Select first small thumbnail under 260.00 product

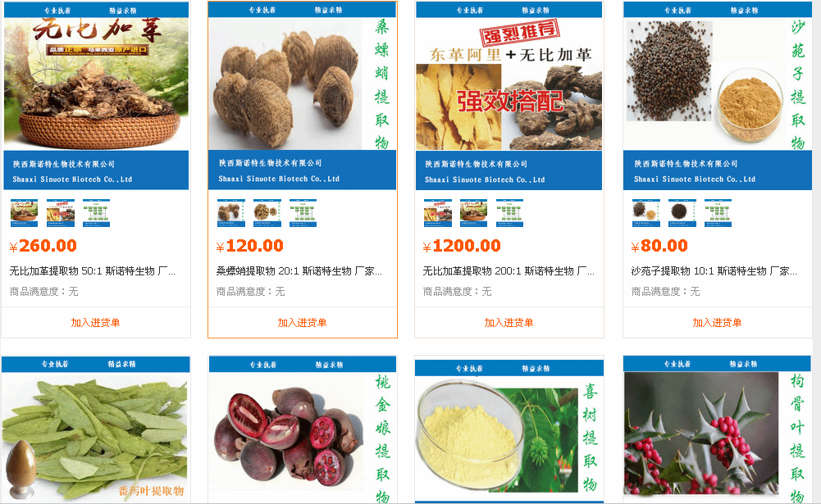tap(24, 212)
